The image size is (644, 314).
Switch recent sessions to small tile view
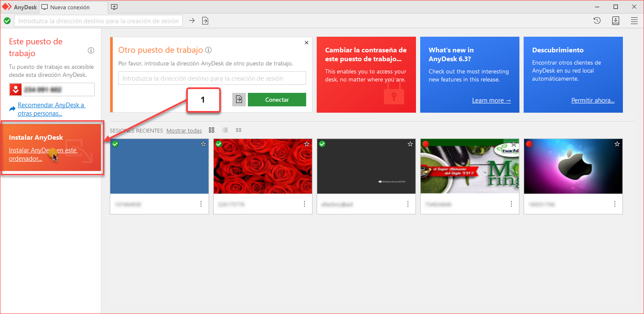point(239,130)
